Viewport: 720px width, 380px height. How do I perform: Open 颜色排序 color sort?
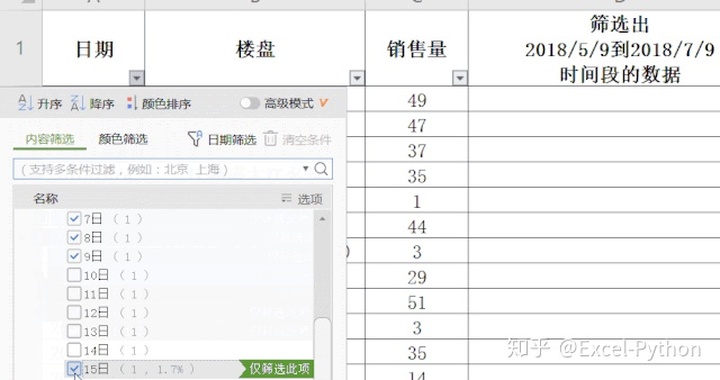[159, 104]
